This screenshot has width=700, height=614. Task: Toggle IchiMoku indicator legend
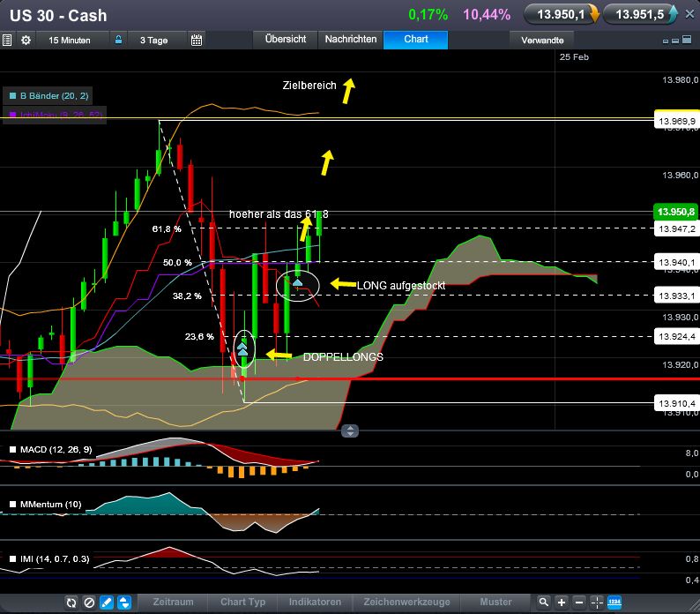[55, 115]
